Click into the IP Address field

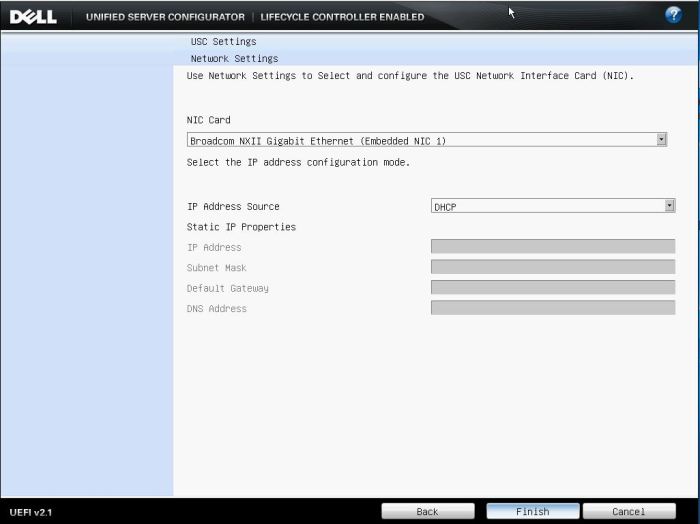pos(552,247)
